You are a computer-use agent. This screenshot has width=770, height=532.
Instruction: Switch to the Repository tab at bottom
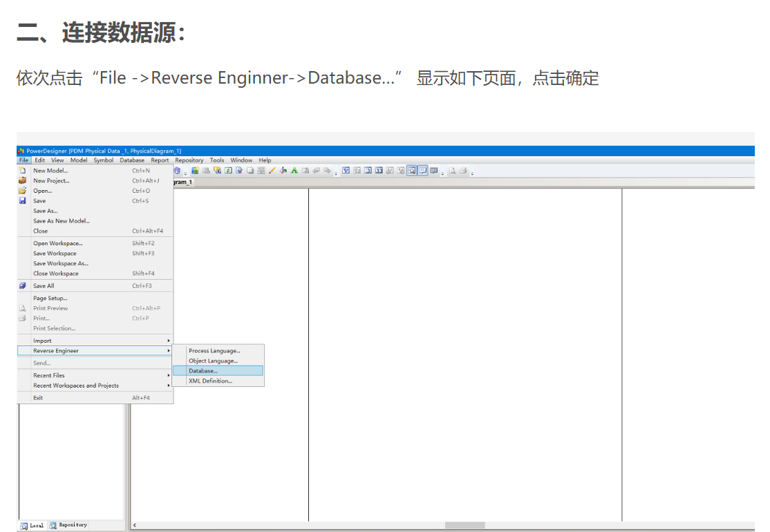coord(68,525)
